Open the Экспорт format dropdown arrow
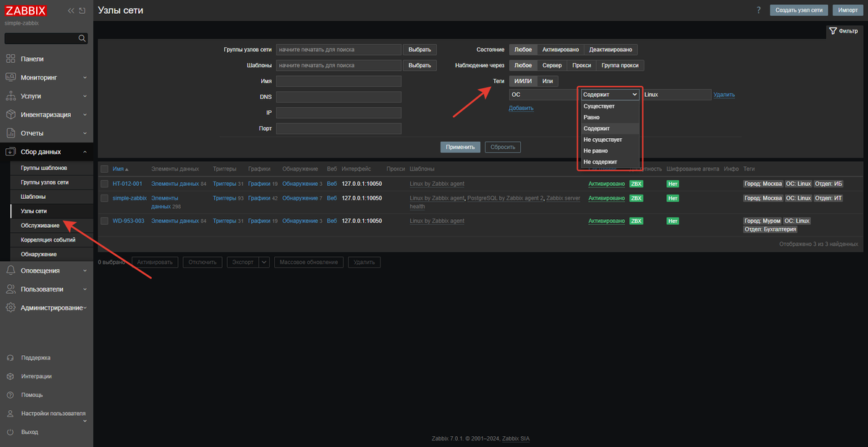This screenshot has width=868, height=447. (x=265, y=262)
